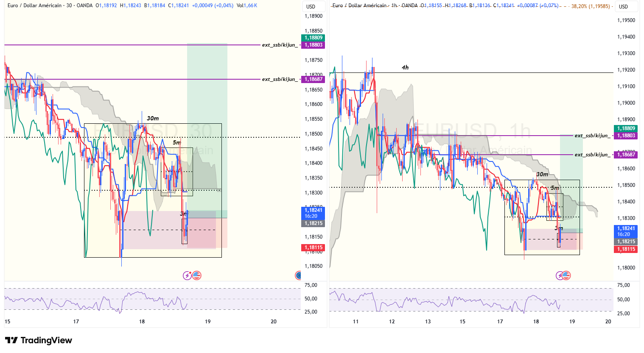Click the '5m' box label on the 1h chart
Image resolution: width=644 pixels, height=353 pixels.
click(554, 188)
